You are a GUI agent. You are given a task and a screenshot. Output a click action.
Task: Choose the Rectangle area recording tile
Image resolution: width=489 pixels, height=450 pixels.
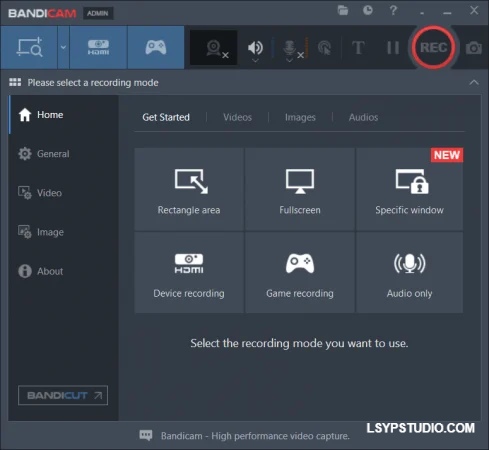click(x=189, y=189)
